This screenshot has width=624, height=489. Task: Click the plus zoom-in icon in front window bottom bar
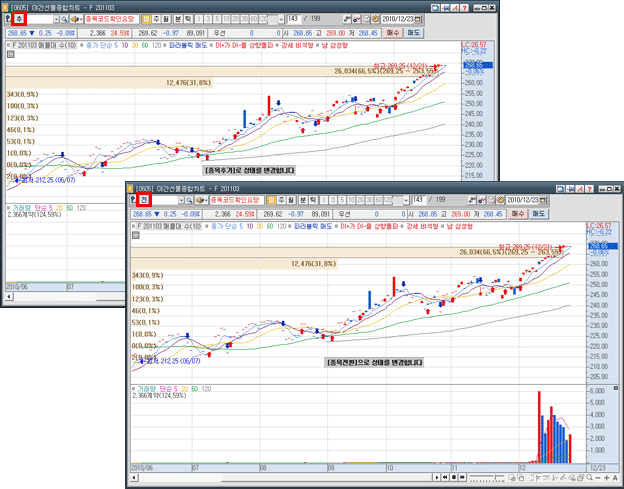(x=606, y=477)
